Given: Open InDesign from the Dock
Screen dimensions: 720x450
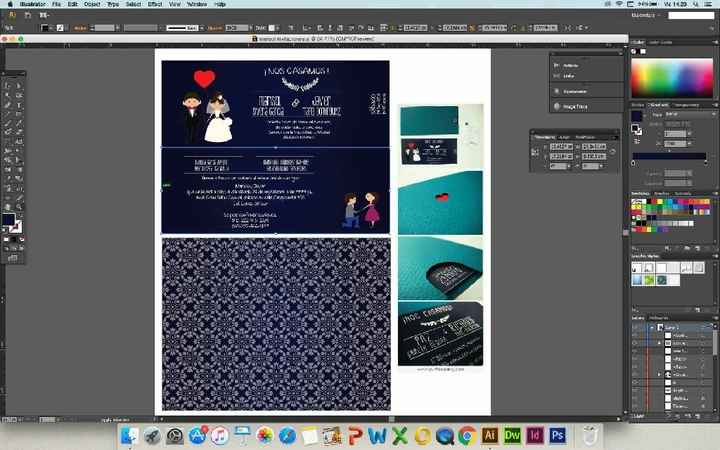Looking at the screenshot, I should (x=535, y=435).
